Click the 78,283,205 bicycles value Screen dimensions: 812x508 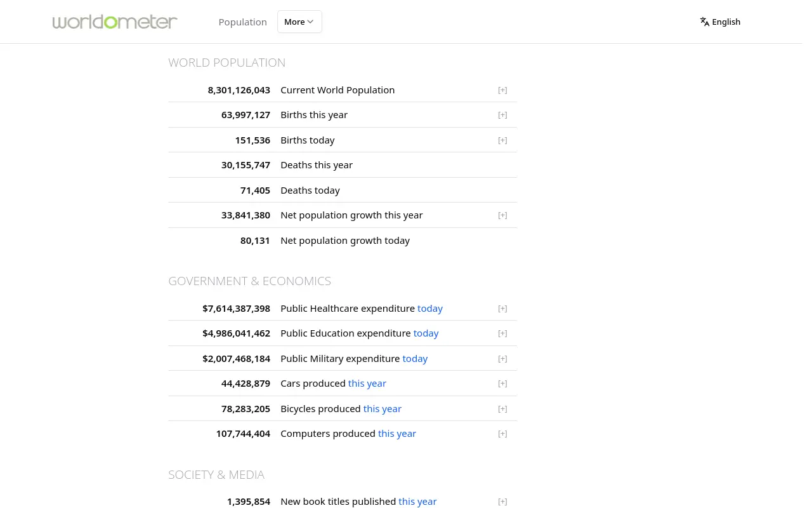click(x=246, y=409)
